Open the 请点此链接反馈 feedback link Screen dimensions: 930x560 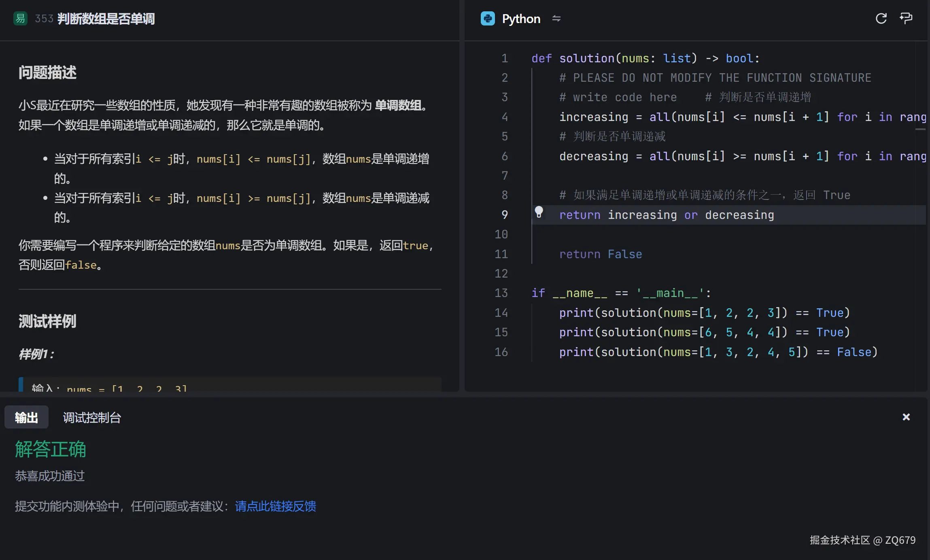point(275,506)
